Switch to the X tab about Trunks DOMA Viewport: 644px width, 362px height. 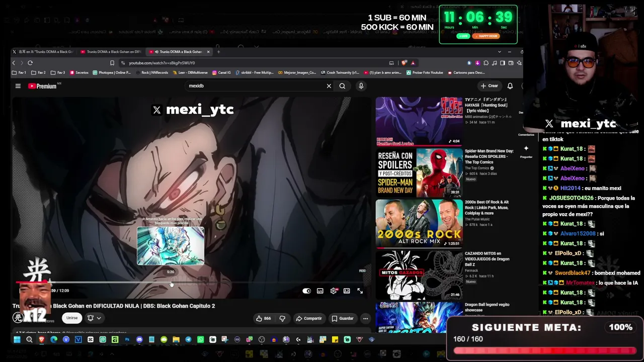point(42,52)
